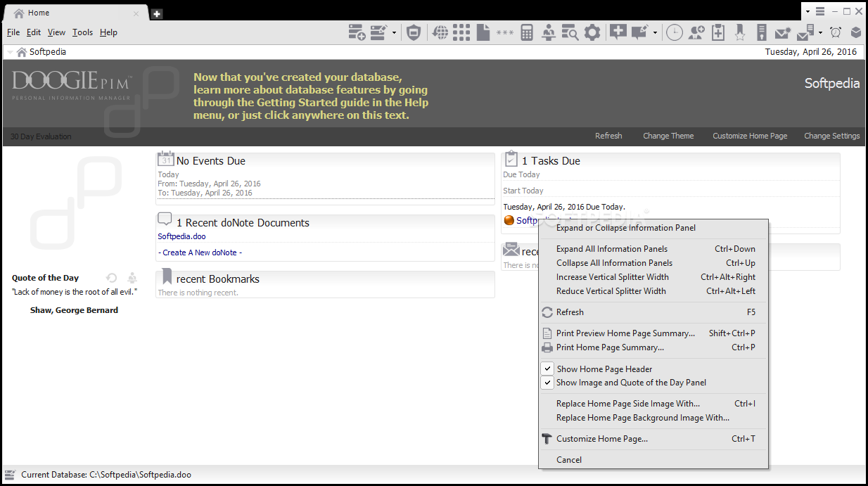Open the View menu
The height and width of the screenshot is (486, 868).
pyautogui.click(x=56, y=32)
